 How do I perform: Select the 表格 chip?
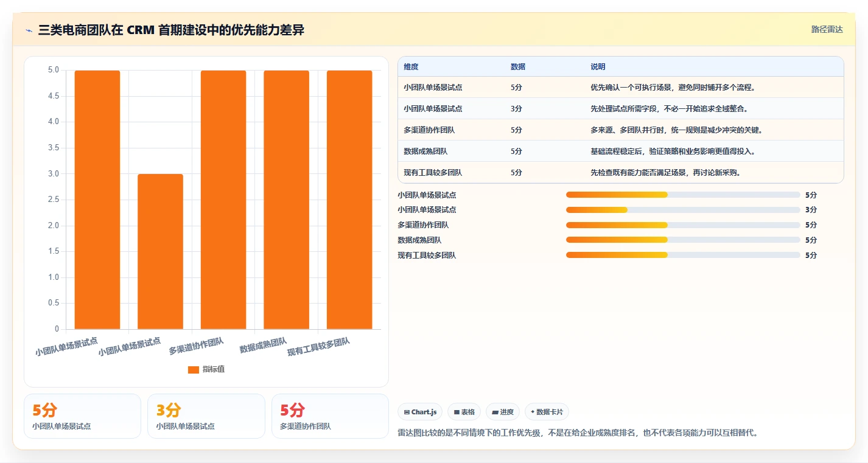(x=464, y=412)
